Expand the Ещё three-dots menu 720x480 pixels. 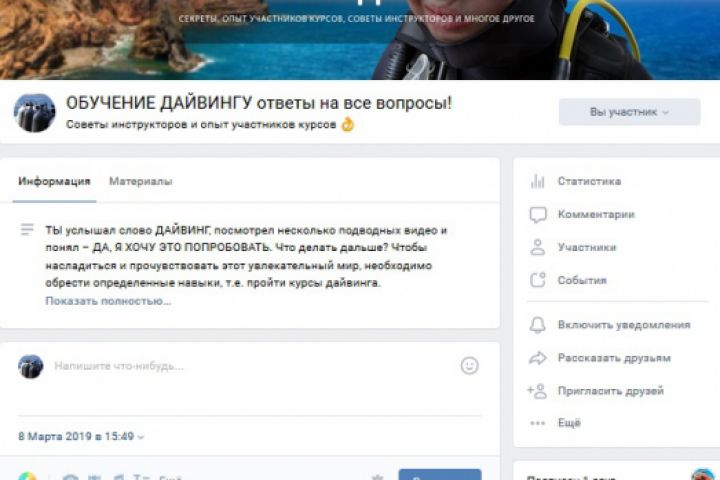point(537,423)
